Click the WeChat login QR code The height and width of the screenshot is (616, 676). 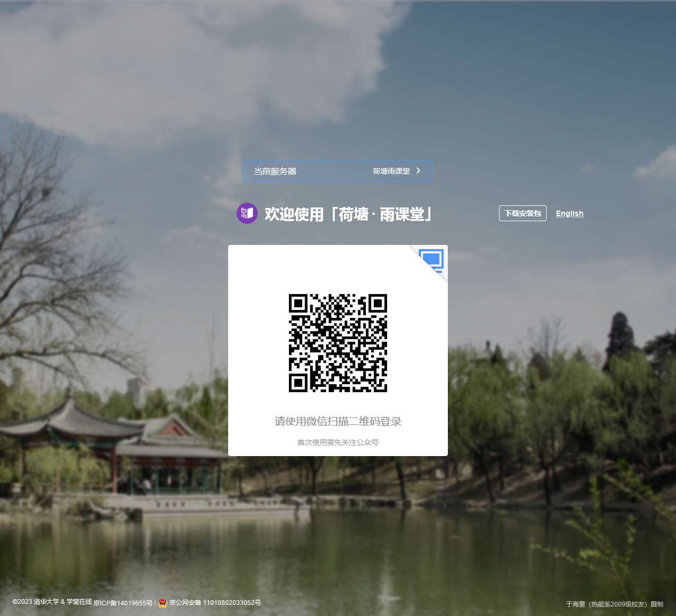pos(338,343)
